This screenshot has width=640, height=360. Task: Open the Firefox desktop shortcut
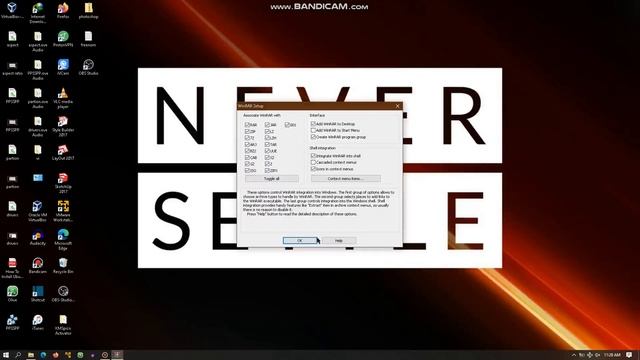pyautogui.click(x=63, y=11)
